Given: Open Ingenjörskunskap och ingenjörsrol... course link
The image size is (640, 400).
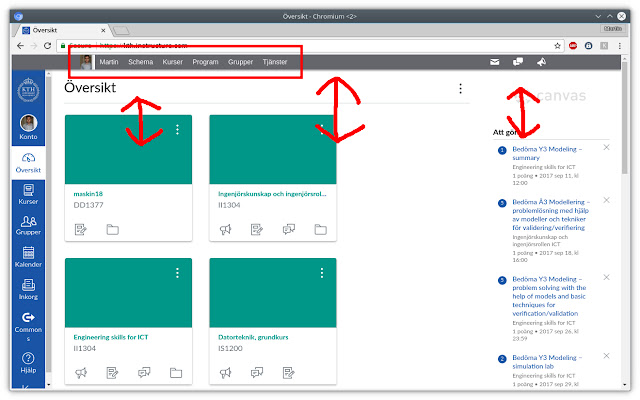Looking at the screenshot, I should [x=272, y=194].
